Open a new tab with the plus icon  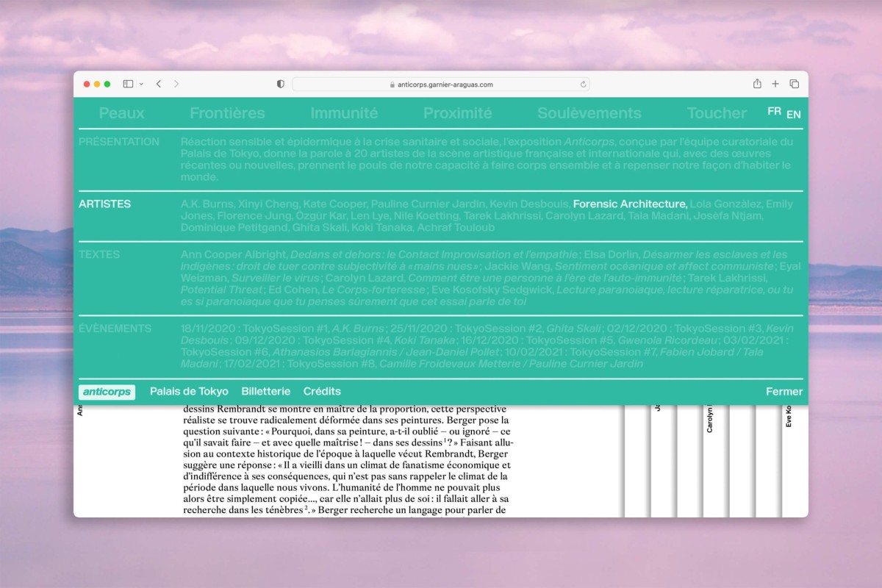(x=775, y=84)
